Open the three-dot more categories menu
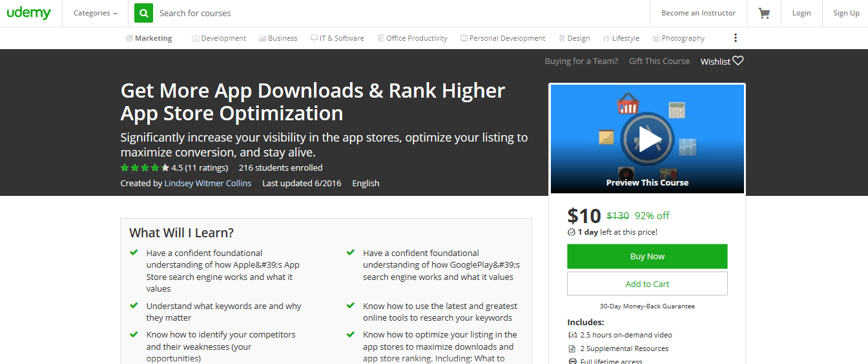868x364 pixels. coord(735,38)
